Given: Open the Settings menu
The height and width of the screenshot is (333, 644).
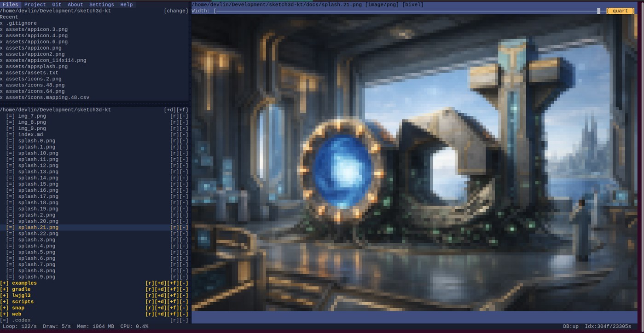Looking at the screenshot, I should 102,5.
